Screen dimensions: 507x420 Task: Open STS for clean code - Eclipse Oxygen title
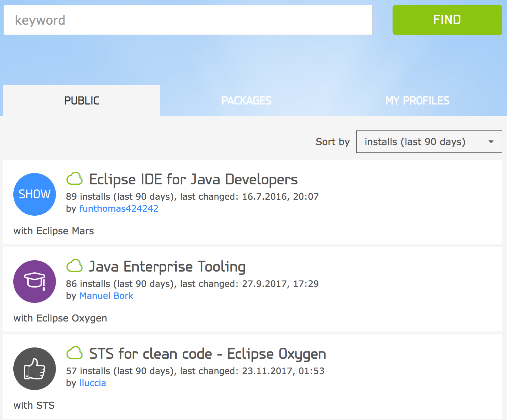pyautogui.click(x=208, y=354)
